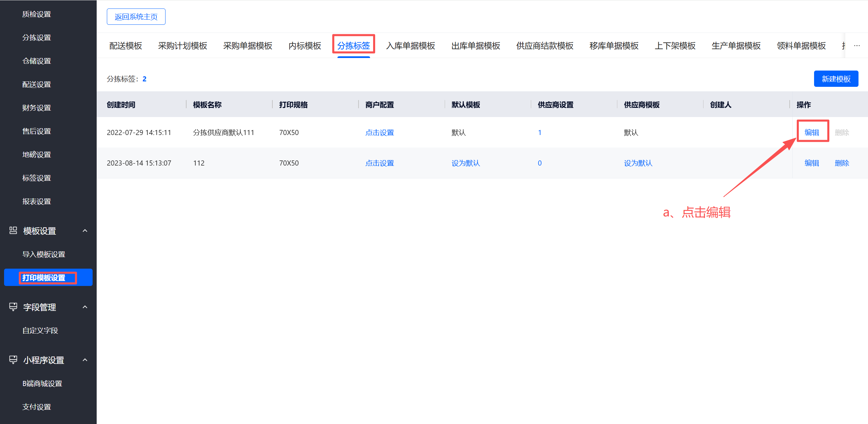The height and width of the screenshot is (424, 868).
Task: Click the 小程序设置 monitor icon
Action: (13, 360)
